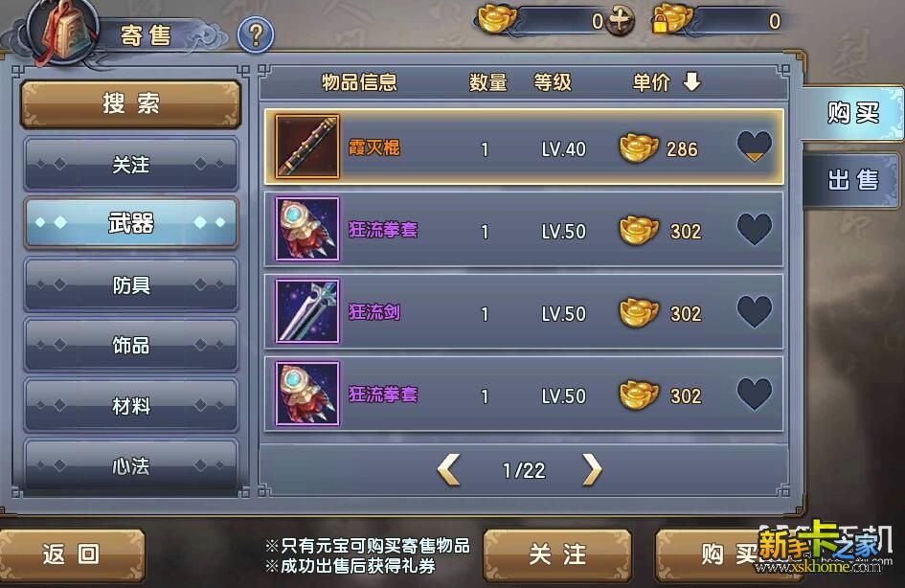Click the bell emblem icon beside 寄售
The height and width of the screenshot is (588, 905).
[x=65, y=32]
